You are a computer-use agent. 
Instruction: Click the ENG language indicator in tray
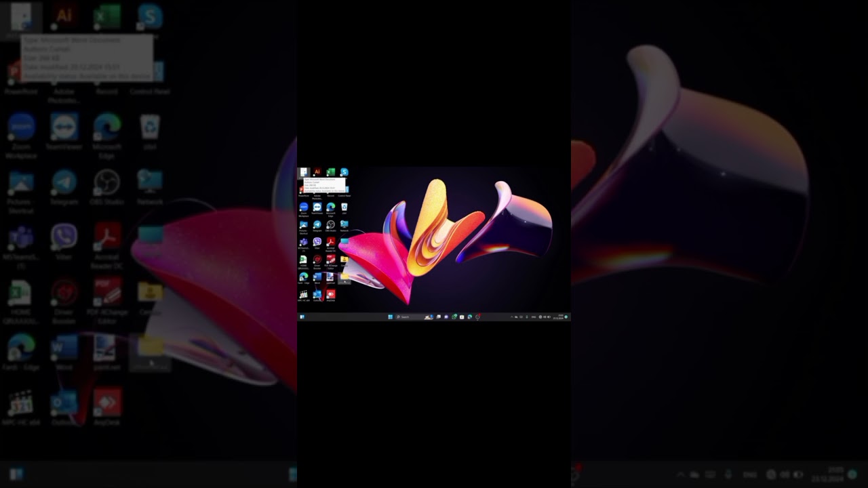coord(534,317)
